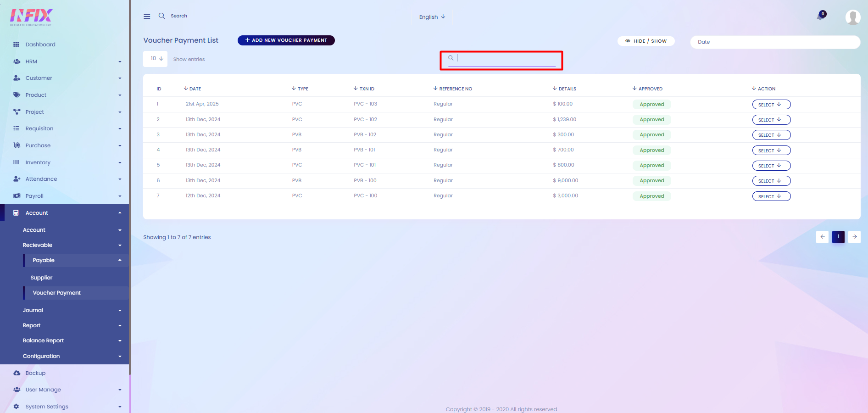Viewport: 868px width, 413px height.
Task: Sort table by Date column
Action: click(x=193, y=89)
